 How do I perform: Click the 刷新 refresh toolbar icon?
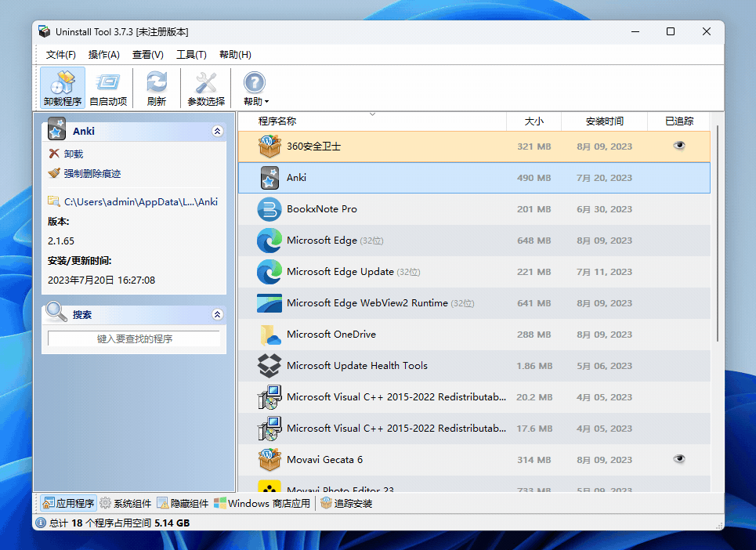[x=156, y=81]
